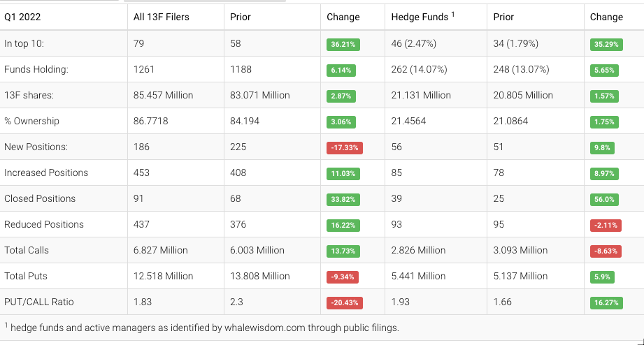This screenshot has height=345, width=644.
Task: Select the Q1 2022 header cell
Action: coord(24,17)
